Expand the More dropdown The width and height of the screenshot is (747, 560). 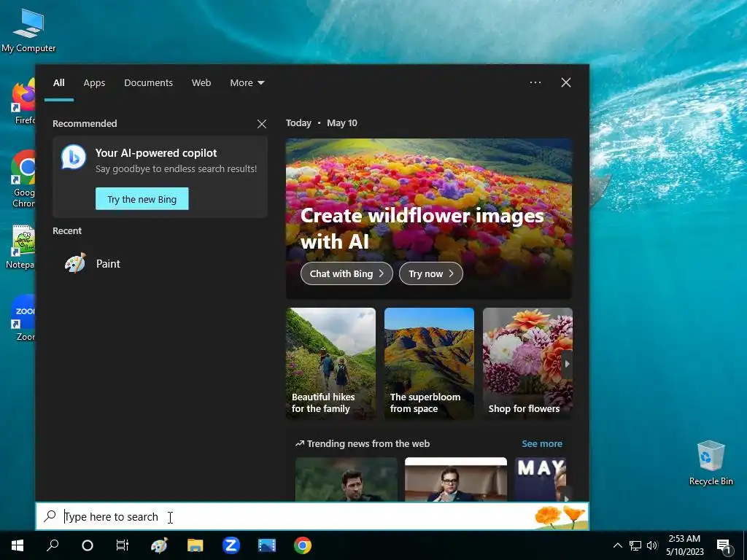point(247,83)
